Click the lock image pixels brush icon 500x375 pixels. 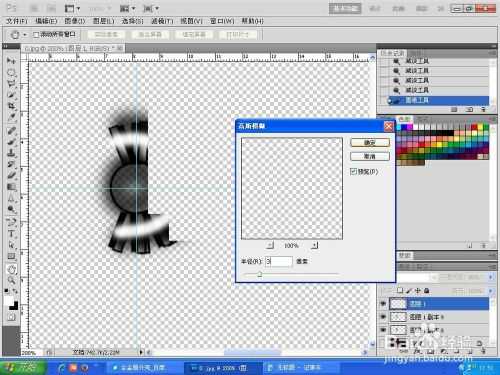pos(410,291)
